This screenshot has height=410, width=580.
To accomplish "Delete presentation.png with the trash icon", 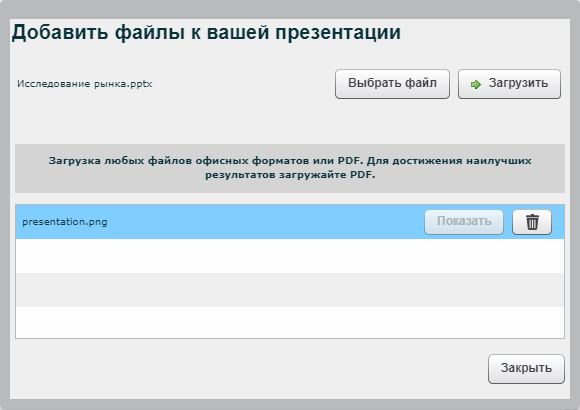I will pos(532,222).
